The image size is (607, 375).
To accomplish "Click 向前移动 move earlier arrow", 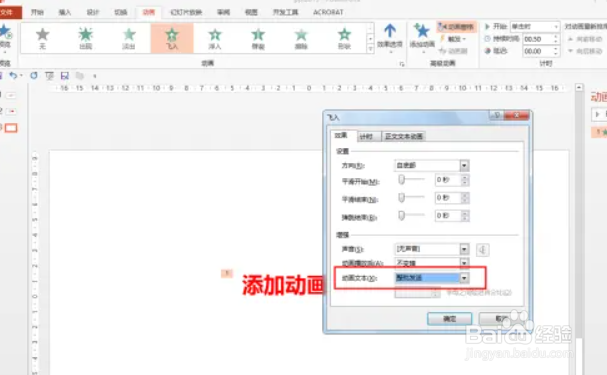I will tap(585, 39).
